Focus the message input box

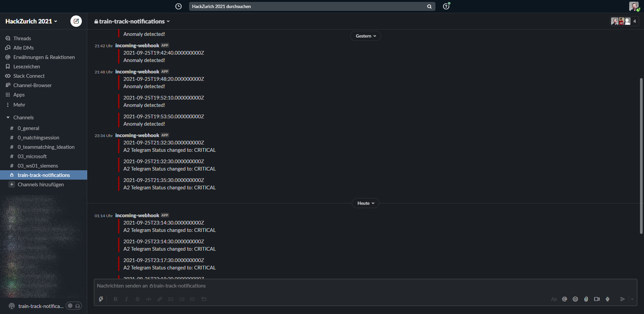365,286
